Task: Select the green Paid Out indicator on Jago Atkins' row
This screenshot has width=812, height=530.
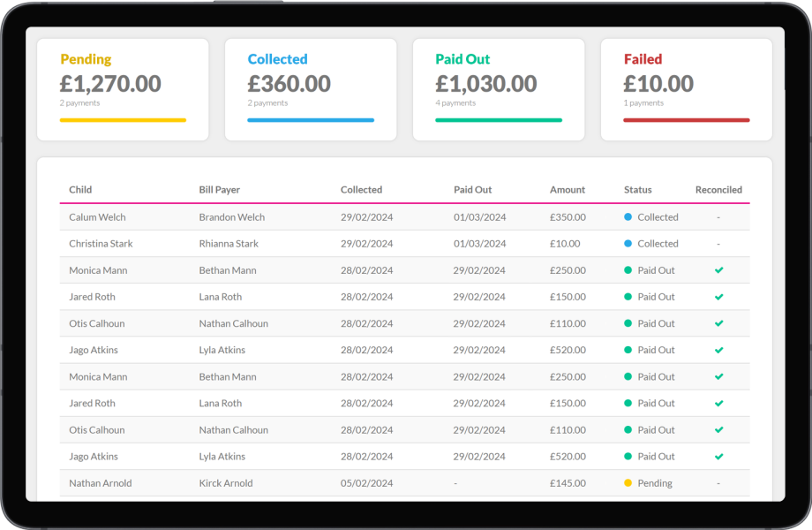Action: [x=628, y=350]
